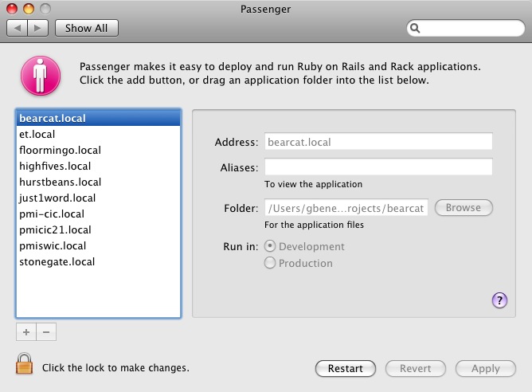
Task: Remove selected site with minus button
Action: [x=46, y=331]
